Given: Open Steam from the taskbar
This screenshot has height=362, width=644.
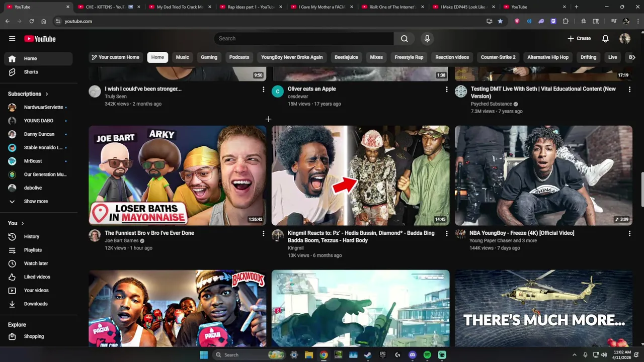Looking at the screenshot, I should coord(368,355).
